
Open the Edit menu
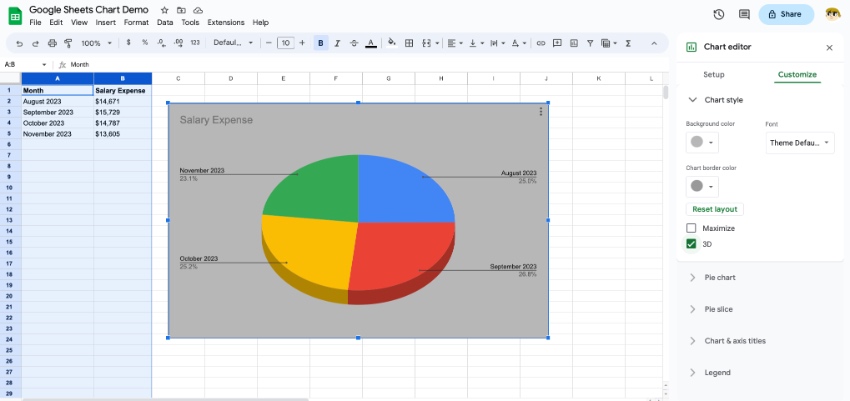coord(56,23)
